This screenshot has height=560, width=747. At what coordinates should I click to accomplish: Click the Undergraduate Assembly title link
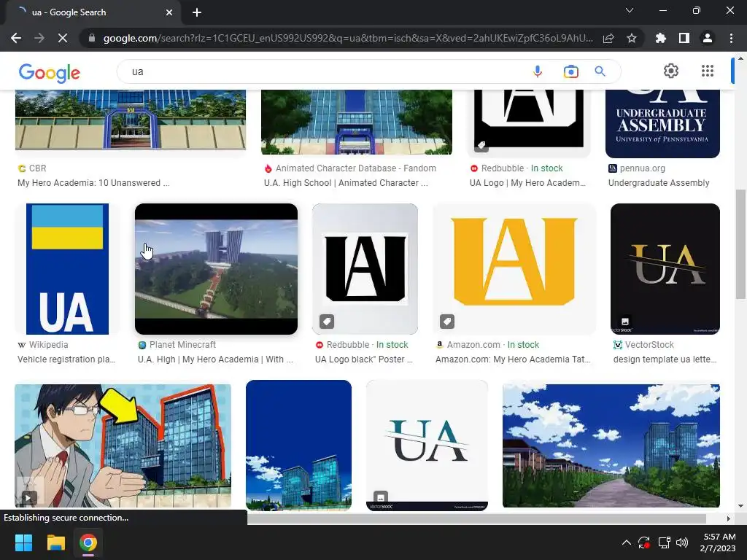(659, 183)
